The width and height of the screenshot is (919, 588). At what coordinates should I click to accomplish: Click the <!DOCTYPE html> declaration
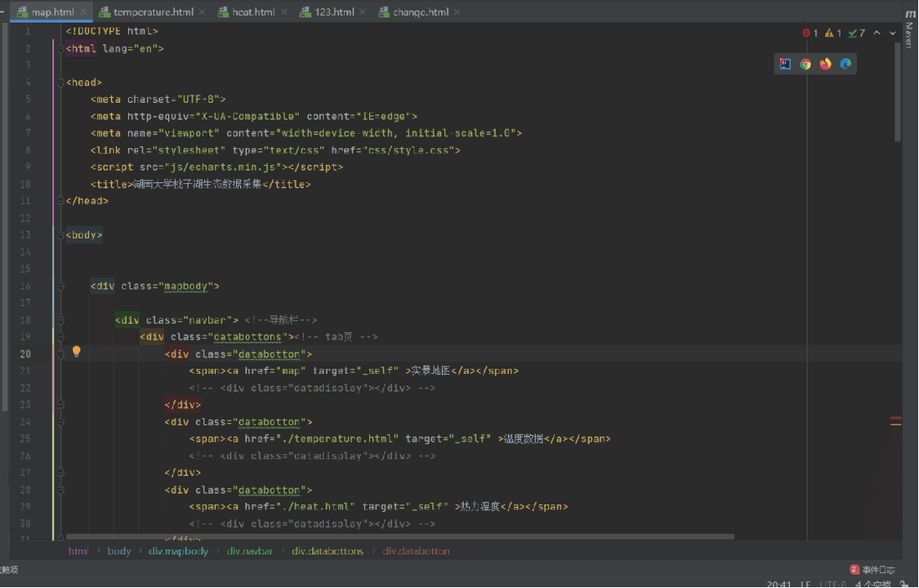point(112,32)
